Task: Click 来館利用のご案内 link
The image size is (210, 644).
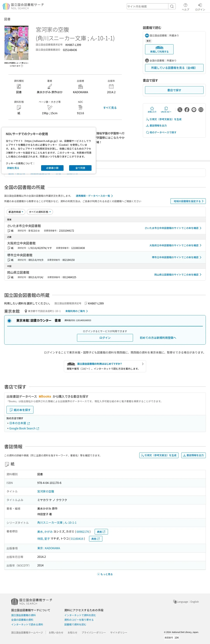Action: click(x=76, y=311)
